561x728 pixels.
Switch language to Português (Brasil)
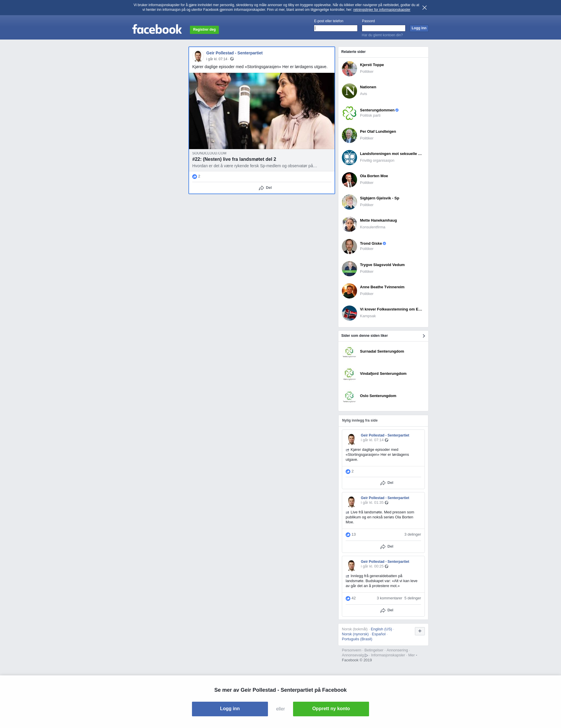coord(357,639)
